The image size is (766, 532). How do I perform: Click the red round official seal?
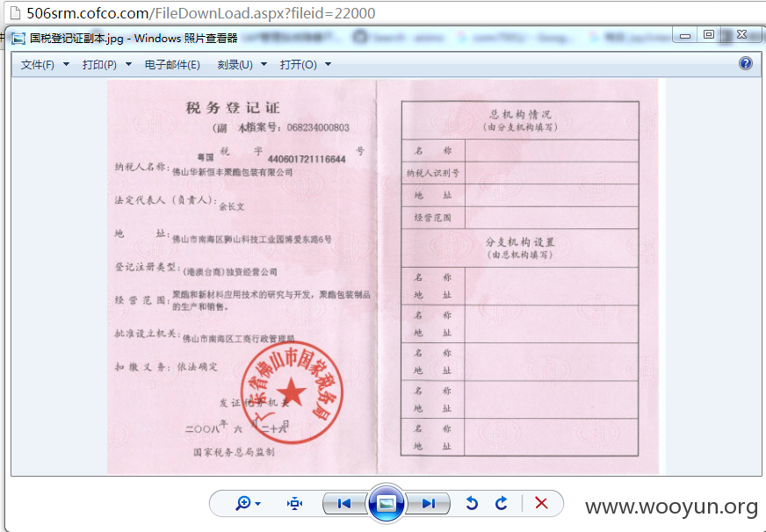coord(292,392)
